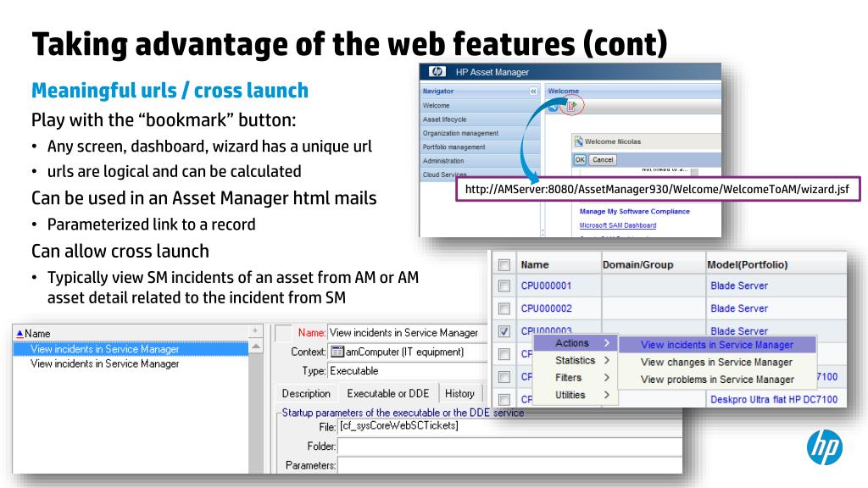
Task: Open the Manage My Software Compliance link
Action: coord(634,211)
